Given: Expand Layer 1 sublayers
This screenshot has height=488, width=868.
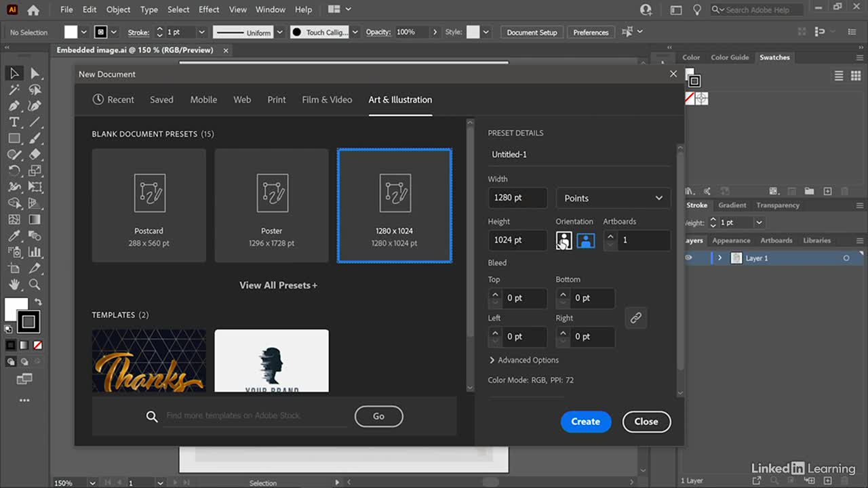Looking at the screenshot, I should (x=719, y=258).
